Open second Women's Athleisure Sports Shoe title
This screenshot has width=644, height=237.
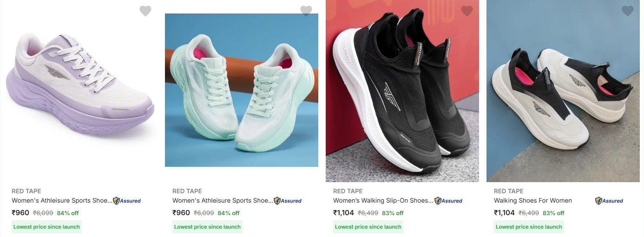[223, 201]
